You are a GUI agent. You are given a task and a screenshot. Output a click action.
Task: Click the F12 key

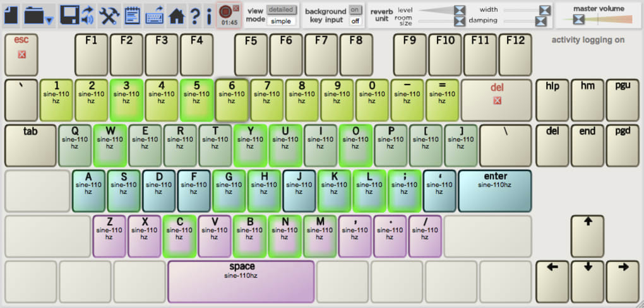(515, 55)
